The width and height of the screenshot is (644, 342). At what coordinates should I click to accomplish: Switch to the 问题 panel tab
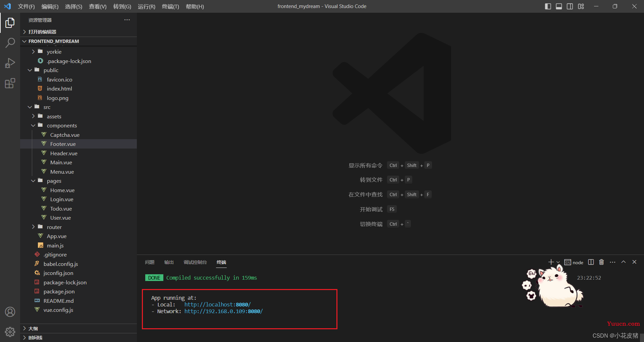point(150,262)
